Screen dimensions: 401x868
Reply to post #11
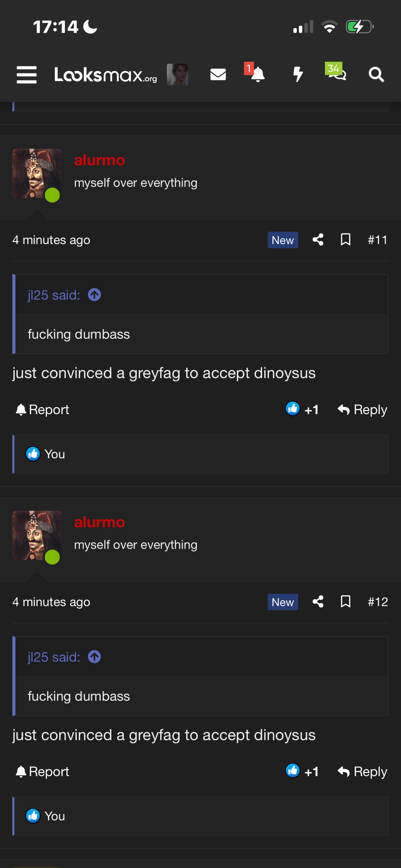pyautogui.click(x=362, y=410)
